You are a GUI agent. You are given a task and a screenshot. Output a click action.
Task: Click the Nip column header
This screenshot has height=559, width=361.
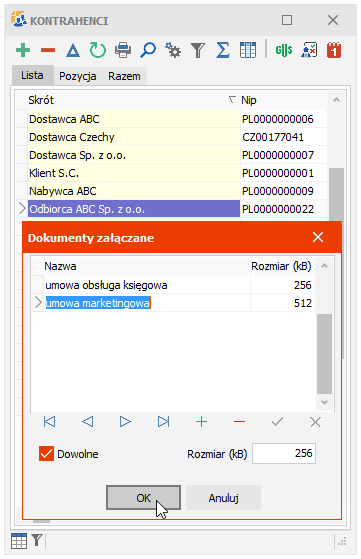click(283, 100)
